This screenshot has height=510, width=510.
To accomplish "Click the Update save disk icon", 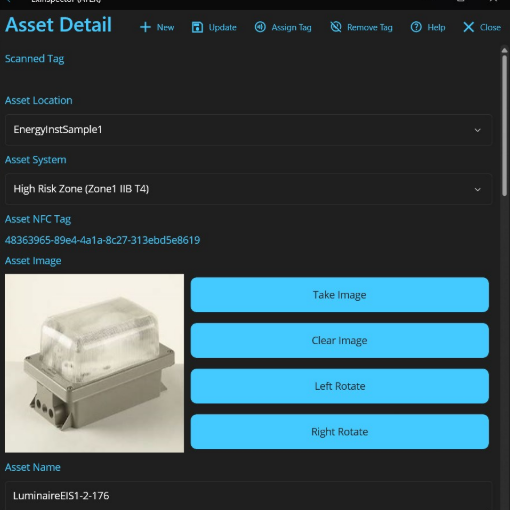I will [197, 27].
